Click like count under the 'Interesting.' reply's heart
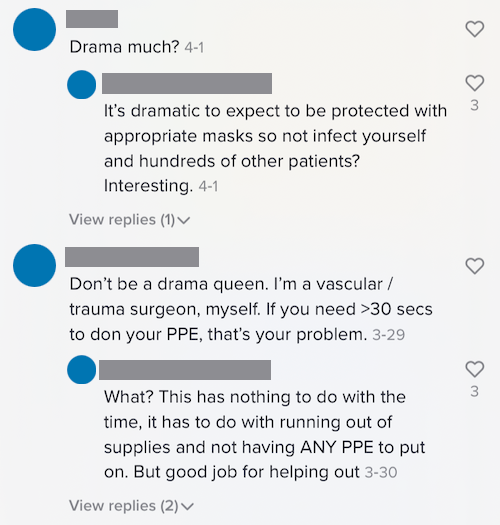The width and height of the screenshot is (500, 525). point(474,105)
